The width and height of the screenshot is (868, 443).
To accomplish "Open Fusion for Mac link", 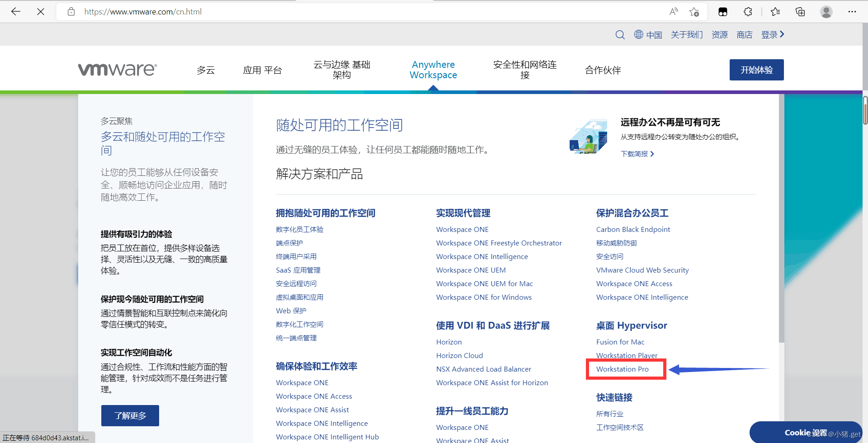I will pos(620,342).
